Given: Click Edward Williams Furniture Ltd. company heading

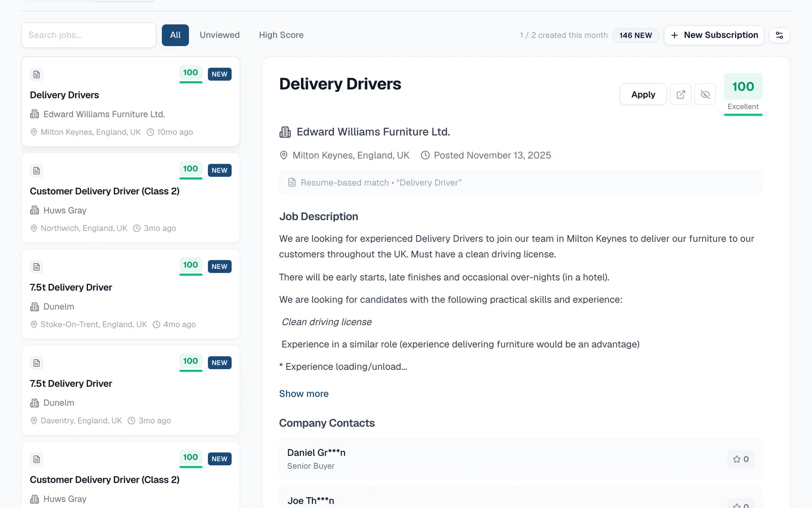Looking at the screenshot, I should pyautogui.click(x=374, y=132).
